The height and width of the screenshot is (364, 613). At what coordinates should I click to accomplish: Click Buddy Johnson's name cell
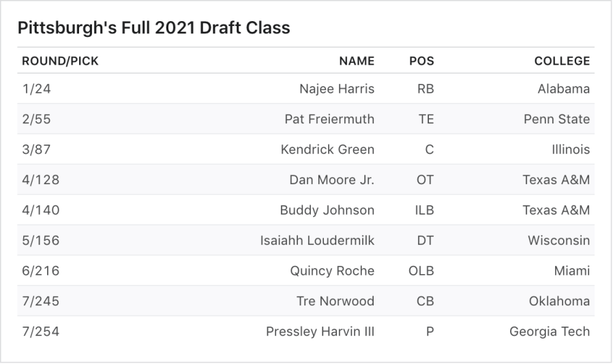pos(327,210)
